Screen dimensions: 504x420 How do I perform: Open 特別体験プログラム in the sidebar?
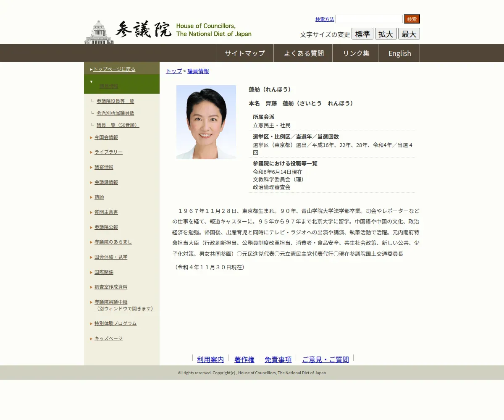tap(115, 323)
